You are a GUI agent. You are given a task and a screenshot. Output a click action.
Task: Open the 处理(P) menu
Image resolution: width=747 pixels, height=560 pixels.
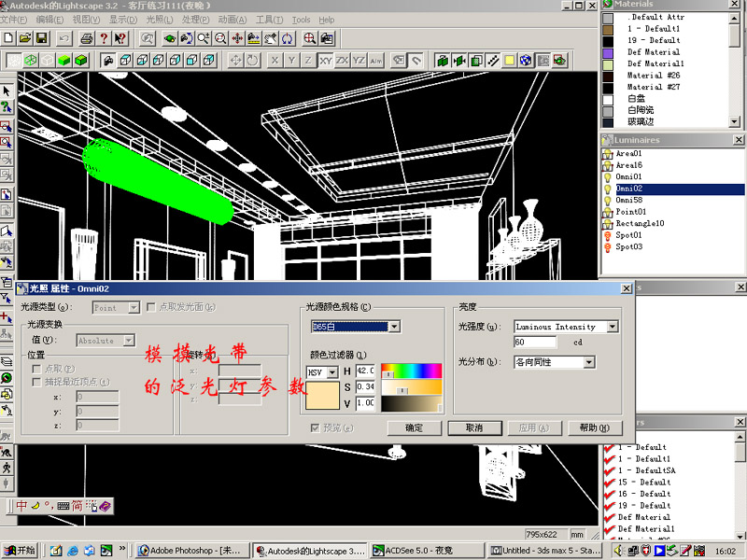coord(195,20)
